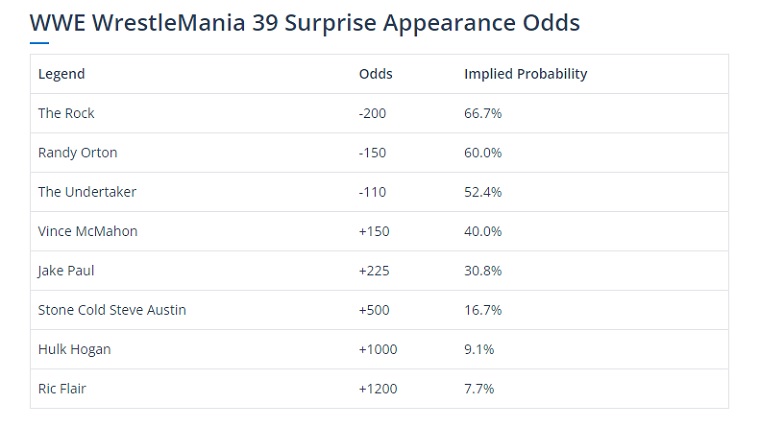The image size is (760, 427).
Task: Click the Hulk Hogan row name
Action: (x=74, y=349)
